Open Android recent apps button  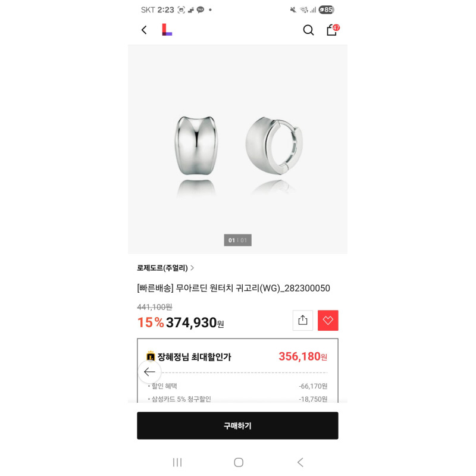coord(177,462)
